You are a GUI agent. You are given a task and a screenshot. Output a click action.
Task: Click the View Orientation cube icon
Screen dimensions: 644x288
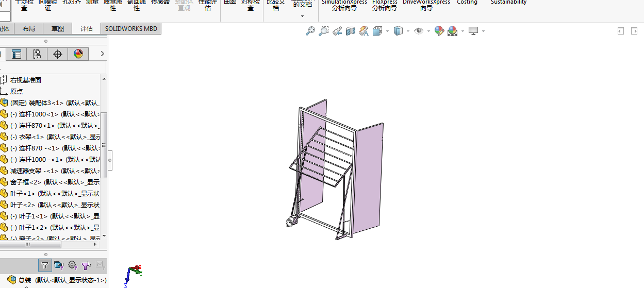(x=377, y=31)
